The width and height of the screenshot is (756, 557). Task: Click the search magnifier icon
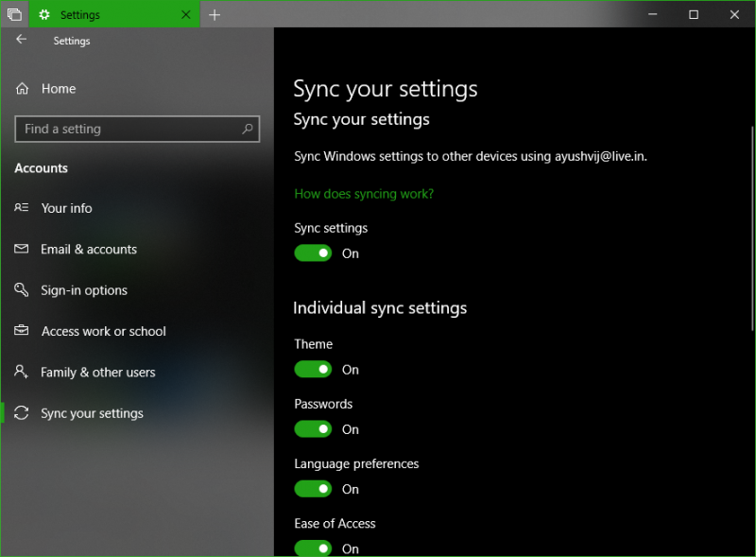[248, 130]
